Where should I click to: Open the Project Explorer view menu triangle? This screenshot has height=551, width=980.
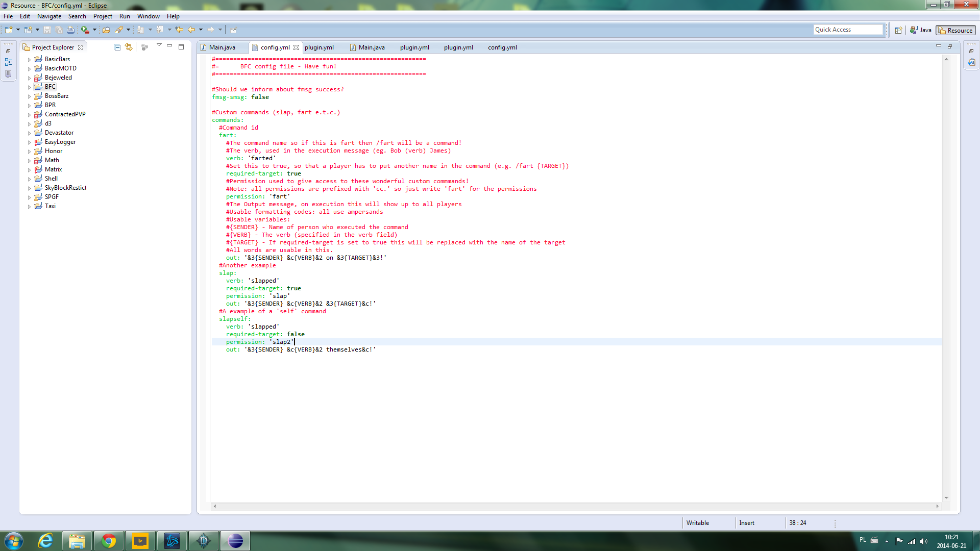point(159,45)
